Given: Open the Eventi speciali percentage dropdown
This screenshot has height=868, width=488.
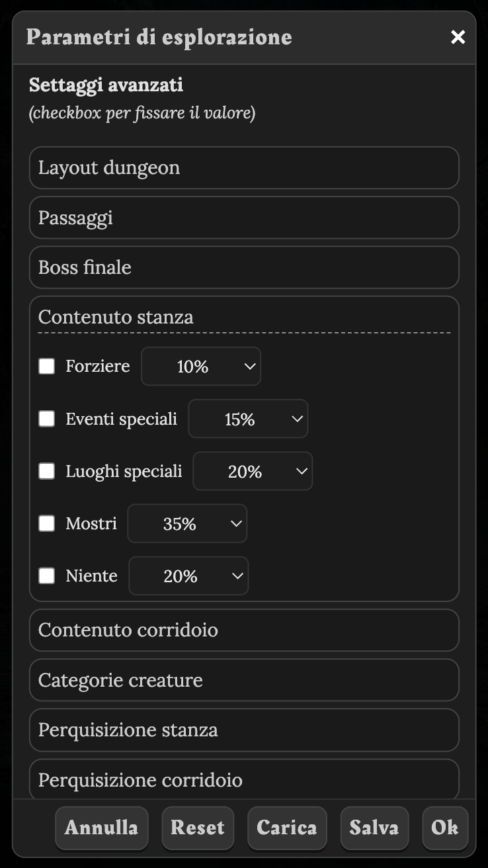Looking at the screenshot, I should (248, 419).
